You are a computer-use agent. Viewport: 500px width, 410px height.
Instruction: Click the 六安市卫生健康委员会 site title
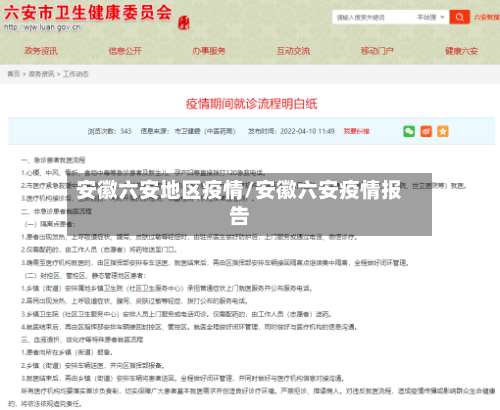coord(88,13)
